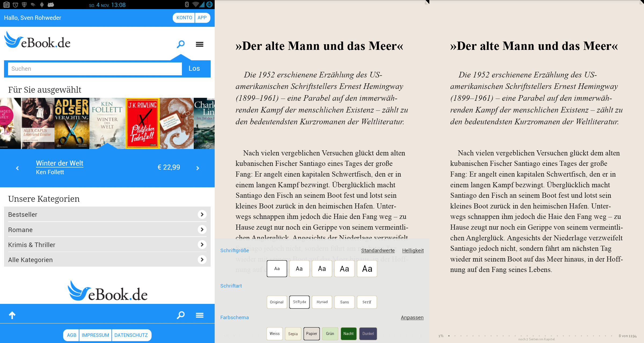
Task: Open the DATENSCHUTZ footer link
Action: tap(131, 335)
